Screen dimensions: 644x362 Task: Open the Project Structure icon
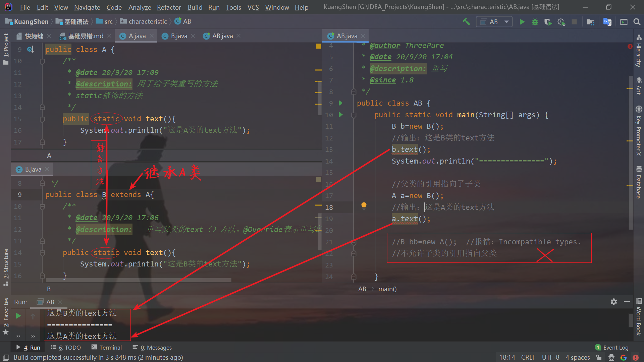click(x=591, y=22)
